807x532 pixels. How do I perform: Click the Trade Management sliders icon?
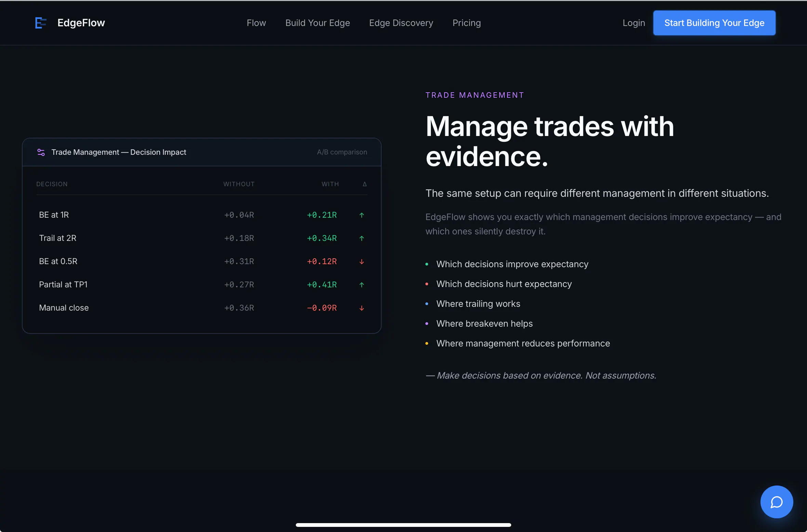tap(41, 152)
